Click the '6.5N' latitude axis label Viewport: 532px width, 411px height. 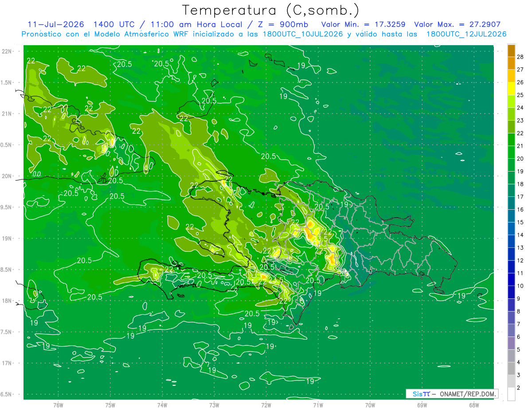[x=6, y=395]
